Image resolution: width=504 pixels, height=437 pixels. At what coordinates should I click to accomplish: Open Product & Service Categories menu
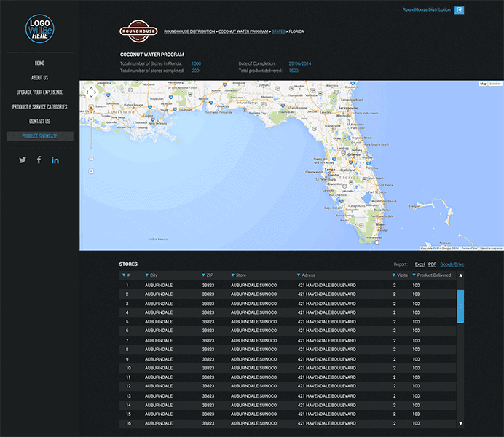click(x=39, y=106)
